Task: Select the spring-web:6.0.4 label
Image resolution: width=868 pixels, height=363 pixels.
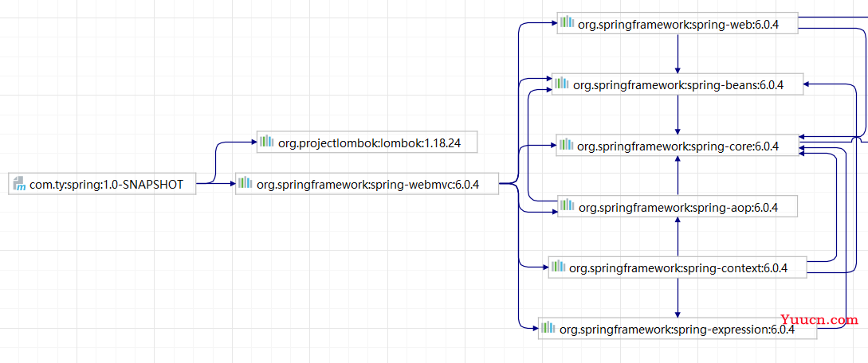Action: coord(678,25)
